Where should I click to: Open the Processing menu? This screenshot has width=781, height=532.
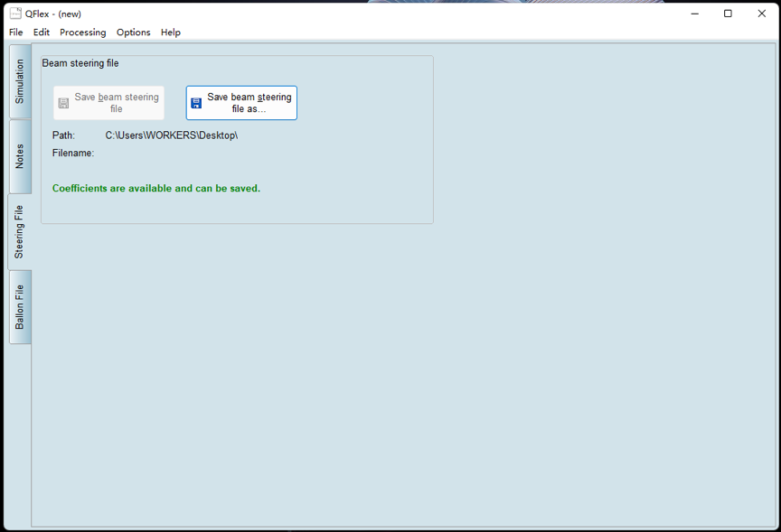tap(82, 33)
